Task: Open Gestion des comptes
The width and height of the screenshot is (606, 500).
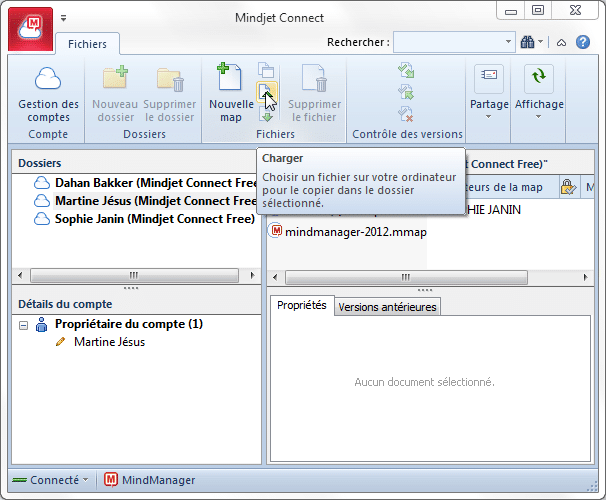Action: (48, 95)
